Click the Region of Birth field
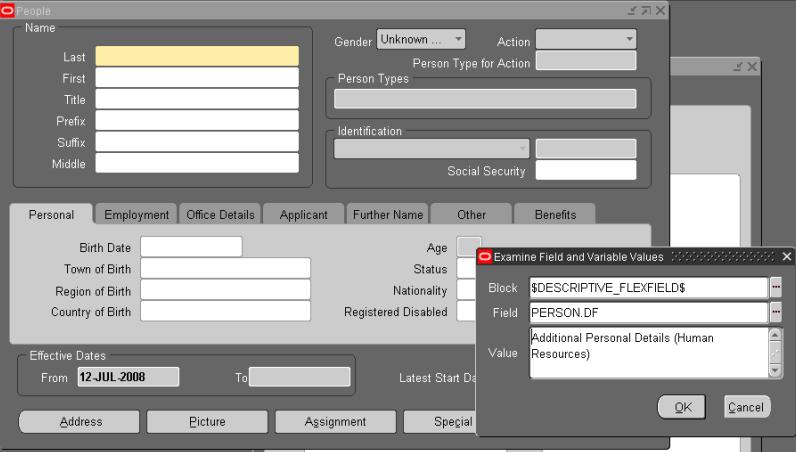The image size is (796, 452). [x=225, y=289]
